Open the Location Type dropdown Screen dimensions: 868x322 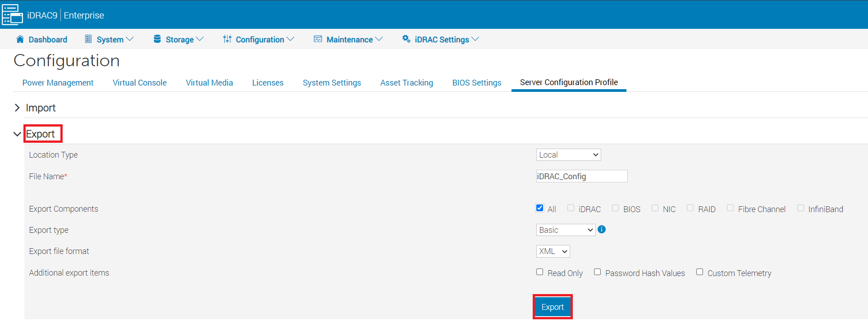[568, 155]
